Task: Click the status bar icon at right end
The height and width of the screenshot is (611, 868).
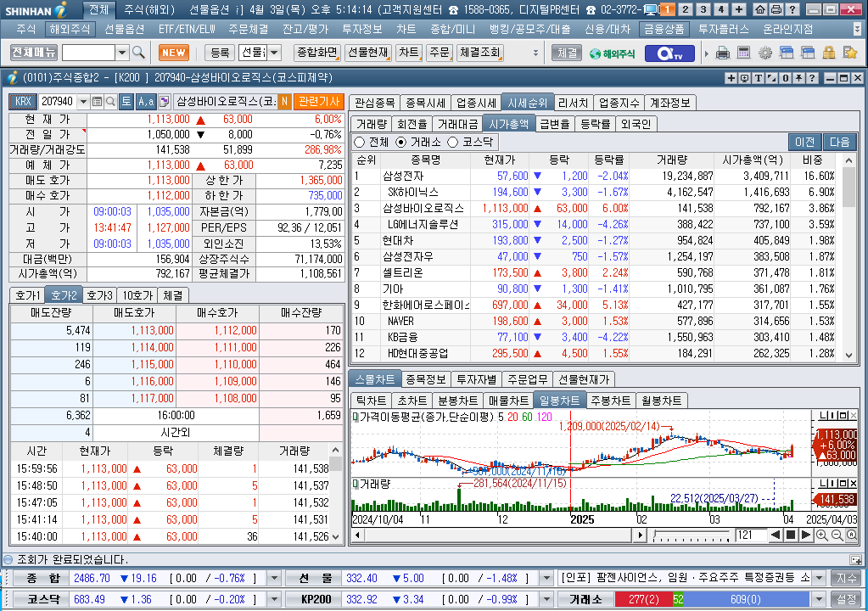Action: coord(856,559)
